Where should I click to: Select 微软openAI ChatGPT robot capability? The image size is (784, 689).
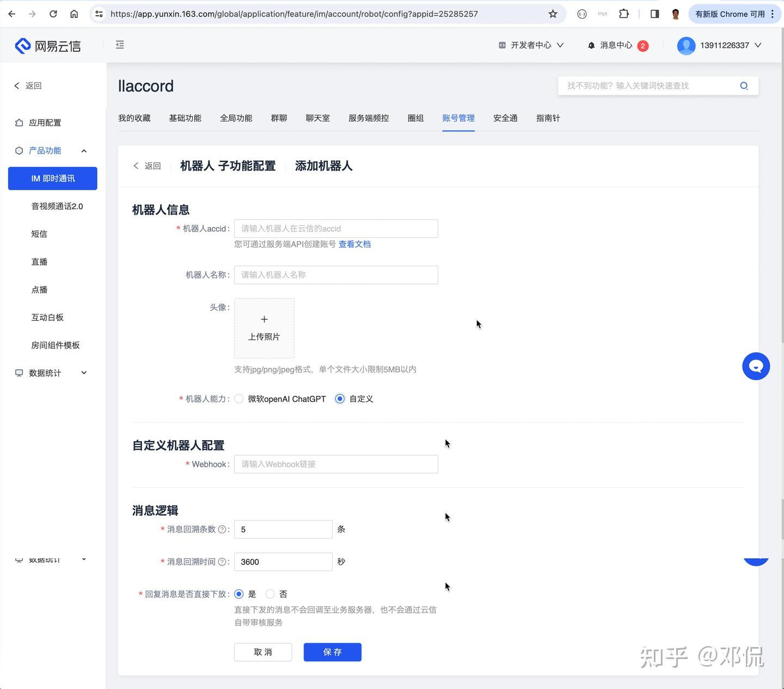(x=238, y=399)
